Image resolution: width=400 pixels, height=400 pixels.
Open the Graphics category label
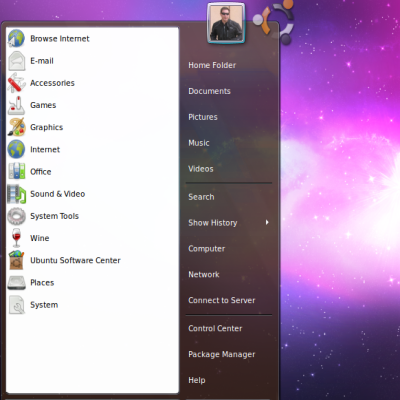pos(46,127)
